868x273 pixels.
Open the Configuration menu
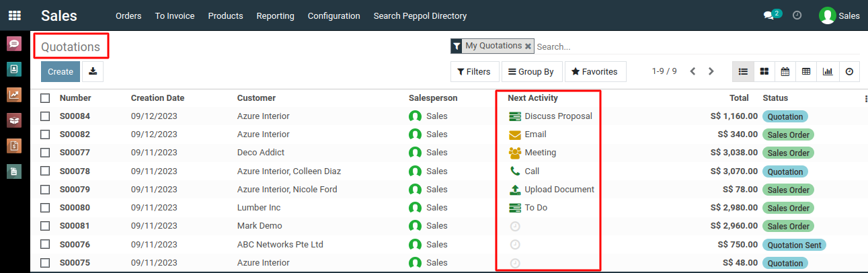(333, 15)
